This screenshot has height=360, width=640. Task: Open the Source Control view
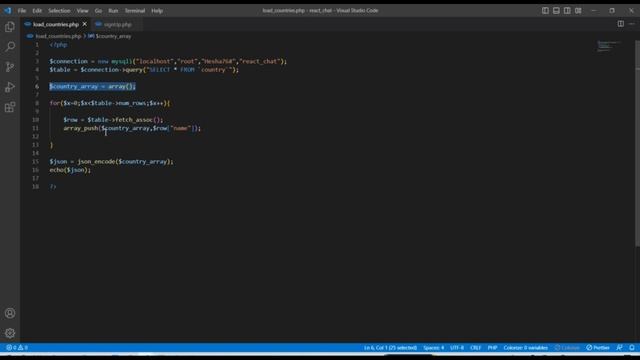point(10,67)
